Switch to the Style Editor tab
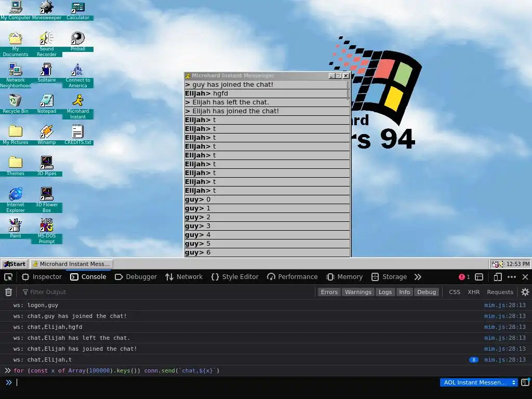 coord(235,277)
